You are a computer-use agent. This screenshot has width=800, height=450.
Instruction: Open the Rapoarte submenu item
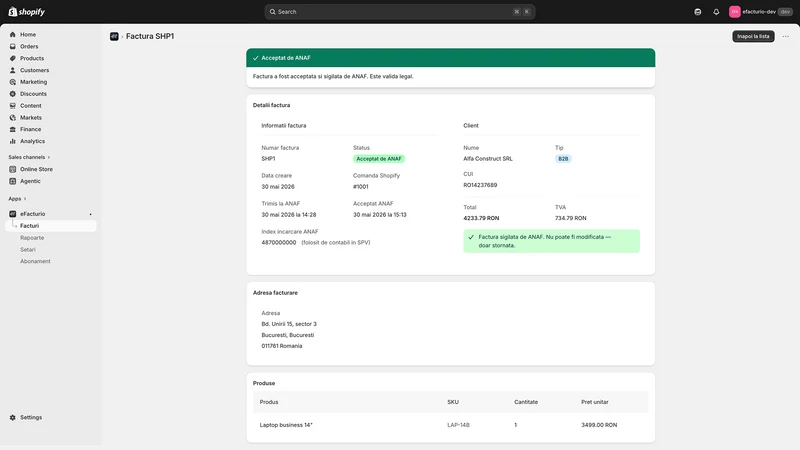(x=32, y=238)
